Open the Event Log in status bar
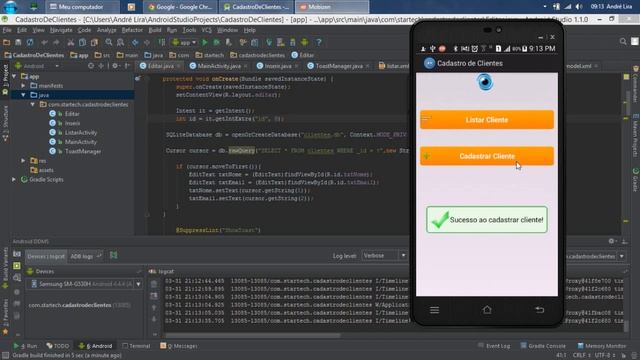This screenshot has height=360, width=640. point(493,346)
